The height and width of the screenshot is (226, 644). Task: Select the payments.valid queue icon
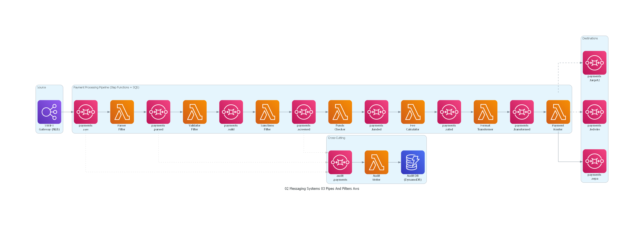tap(231, 112)
